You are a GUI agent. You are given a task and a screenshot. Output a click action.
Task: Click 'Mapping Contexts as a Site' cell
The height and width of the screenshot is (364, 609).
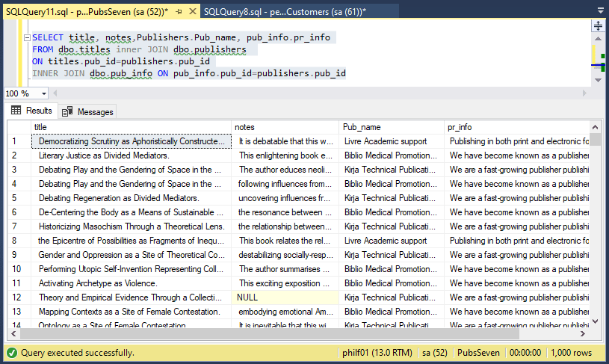click(132, 312)
